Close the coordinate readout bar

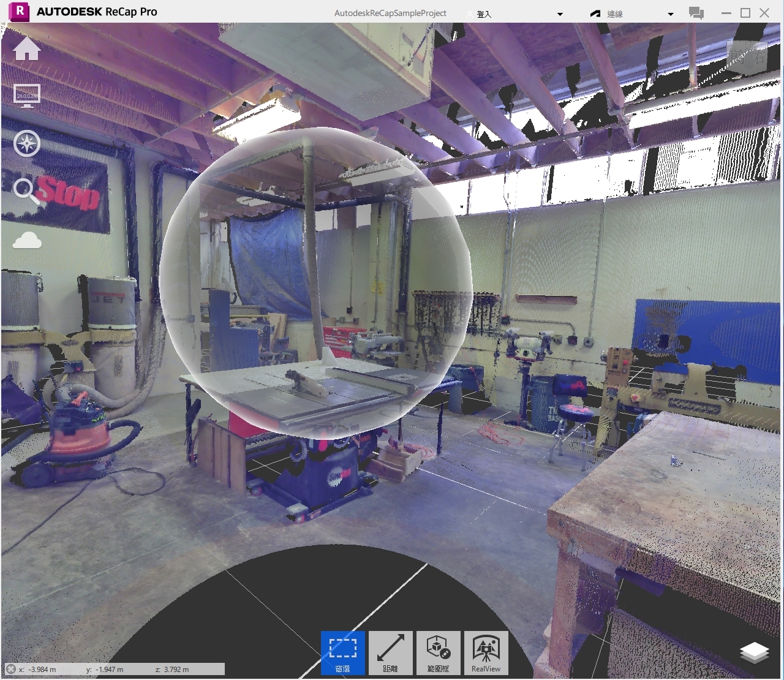[x=10, y=669]
